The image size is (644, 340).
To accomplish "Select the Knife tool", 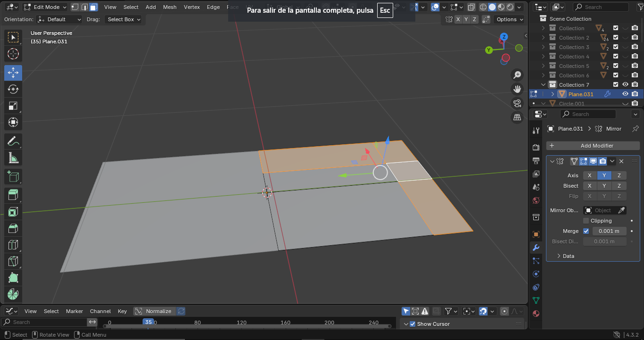I will [13, 261].
